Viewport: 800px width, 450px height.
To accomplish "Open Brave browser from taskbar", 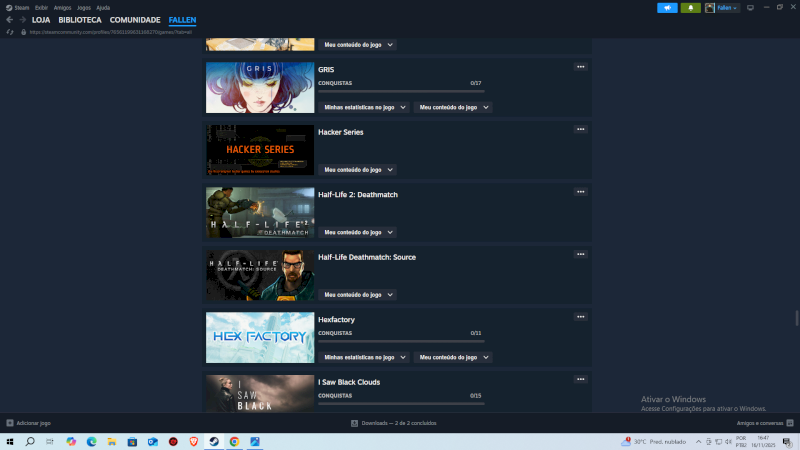I will [193, 441].
